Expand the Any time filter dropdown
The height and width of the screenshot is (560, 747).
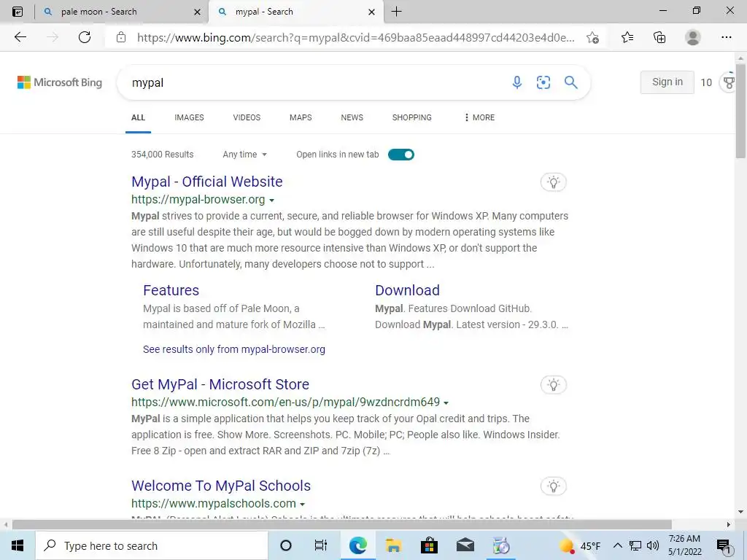pos(244,155)
